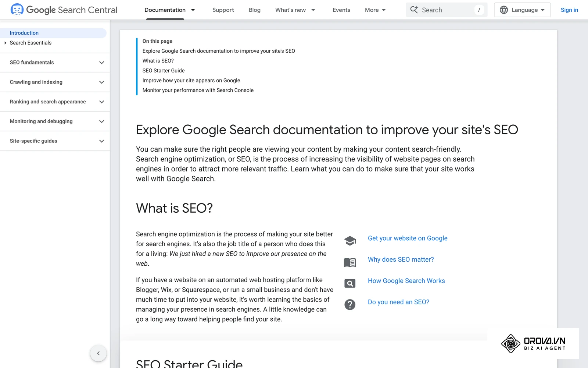Screen dimensions: 588x368
Task: Open the More menu dropdown
Action: tap(375, 10)
